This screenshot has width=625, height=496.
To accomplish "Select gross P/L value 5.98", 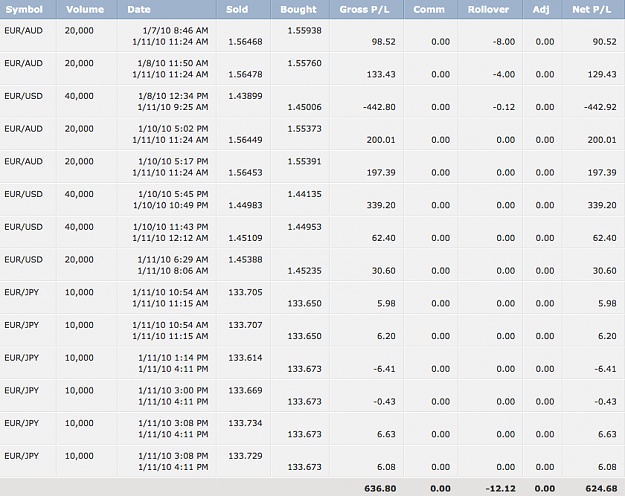I will coord(386,303).
